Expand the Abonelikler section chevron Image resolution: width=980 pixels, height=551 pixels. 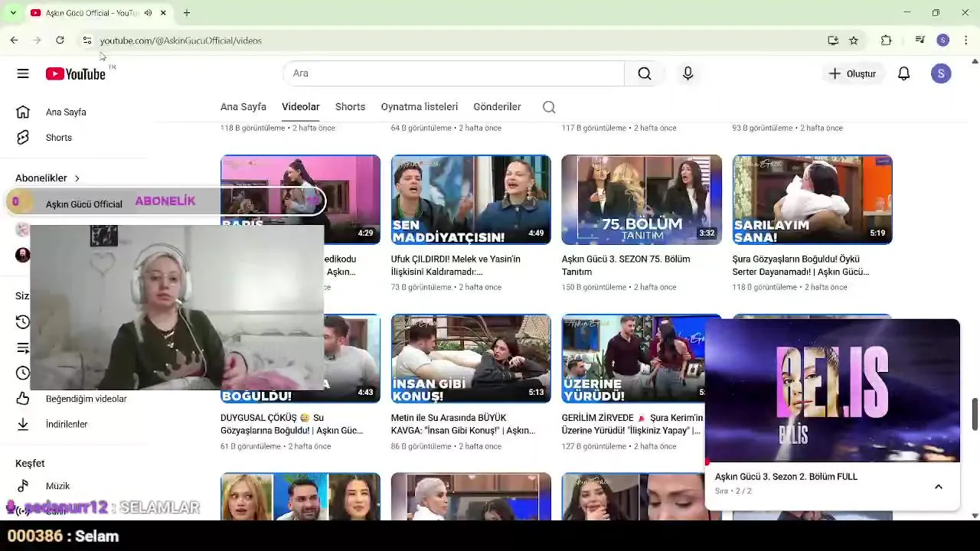point(77,178)
